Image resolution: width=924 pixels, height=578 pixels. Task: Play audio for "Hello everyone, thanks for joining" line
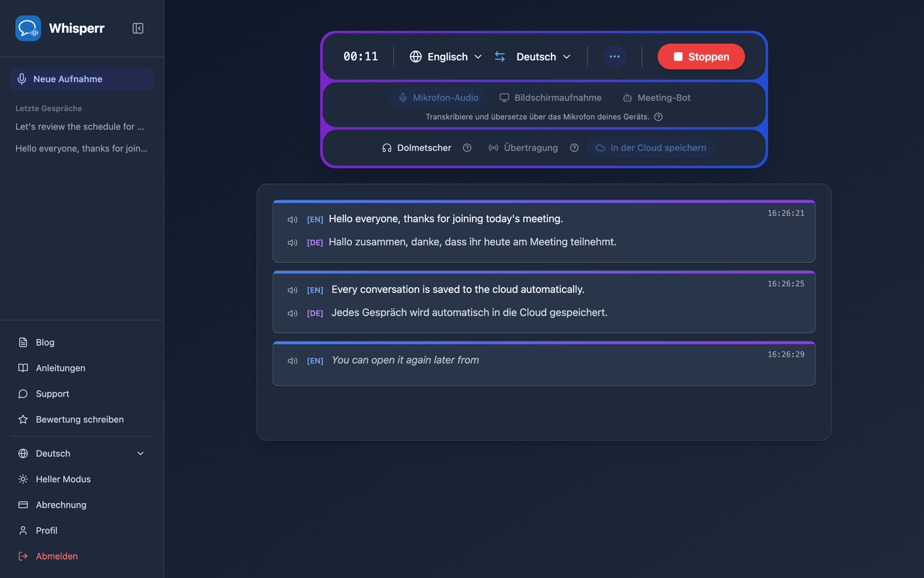pos(293,220)
